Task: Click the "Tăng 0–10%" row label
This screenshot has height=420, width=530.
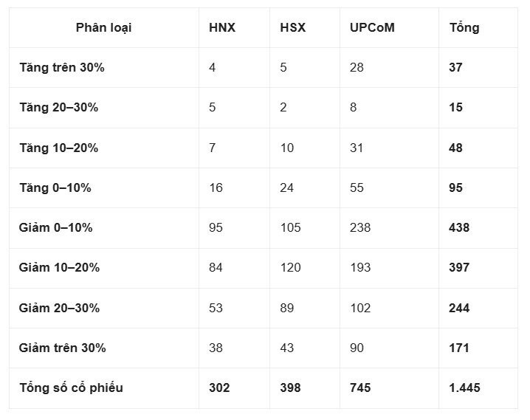Action: pyautogui.click(x=55, y=187)
